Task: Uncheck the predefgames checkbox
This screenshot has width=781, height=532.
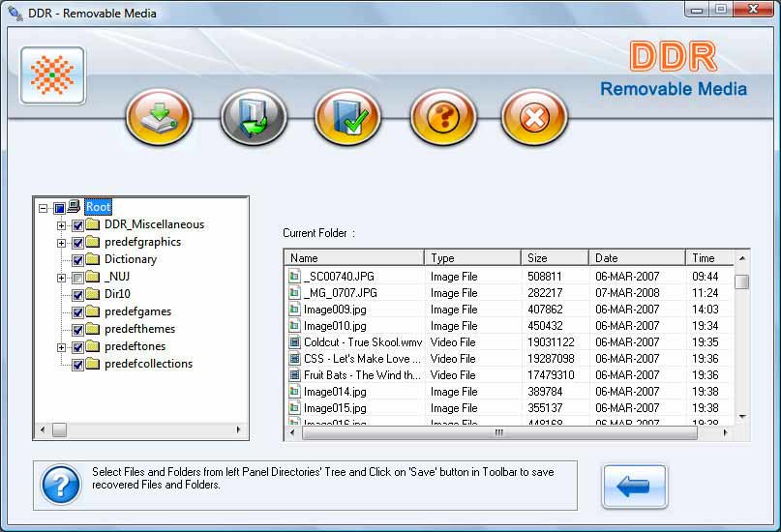Action: pos(77,312)
